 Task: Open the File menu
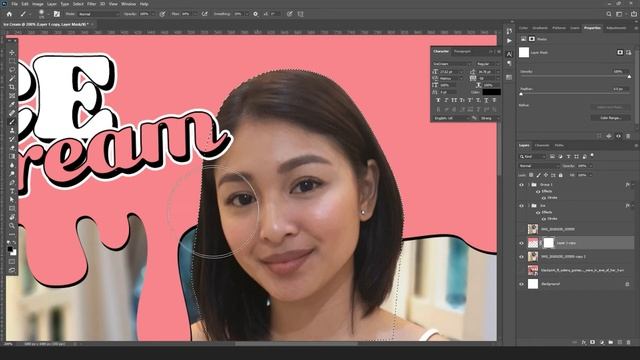click(x=14, y=4)
